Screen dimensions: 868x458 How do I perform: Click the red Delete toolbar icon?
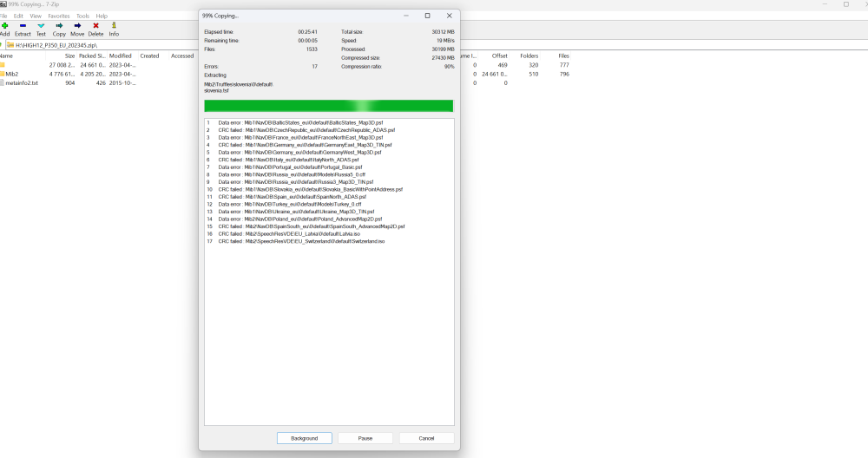(x=95, y=25)
